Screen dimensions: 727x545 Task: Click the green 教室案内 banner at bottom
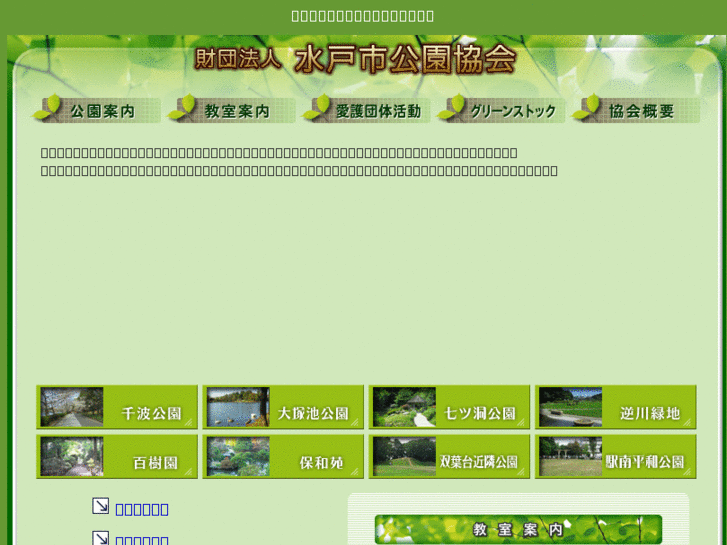point(518,529)
